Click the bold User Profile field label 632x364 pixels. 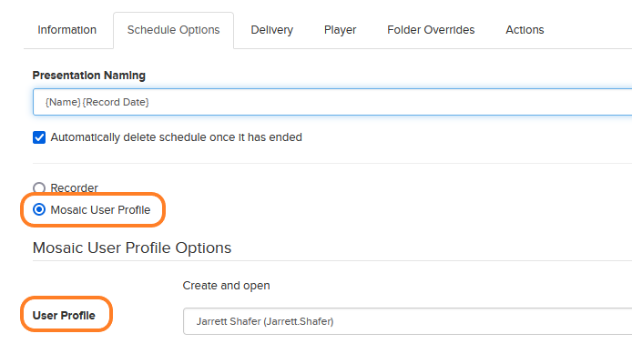tap(64, 315)
